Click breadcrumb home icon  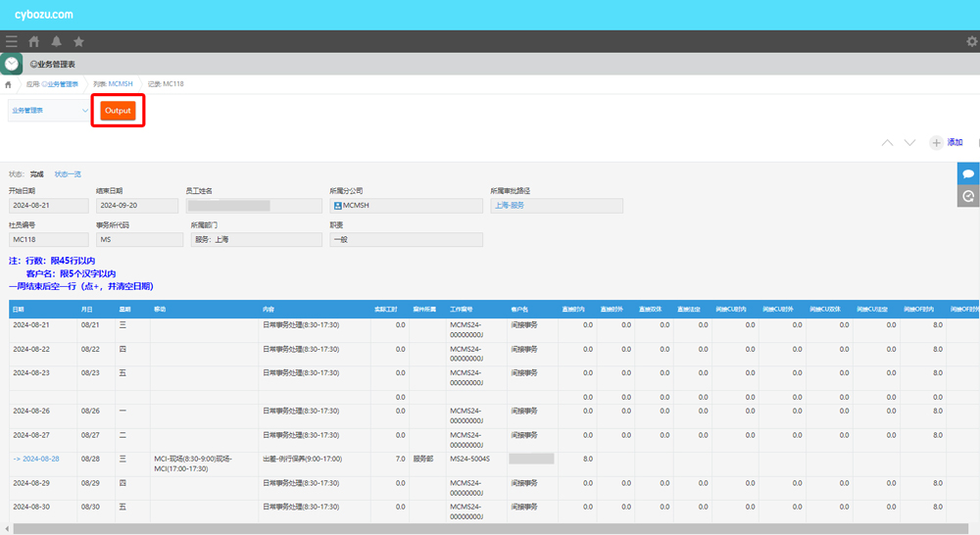tap(8, 84)
